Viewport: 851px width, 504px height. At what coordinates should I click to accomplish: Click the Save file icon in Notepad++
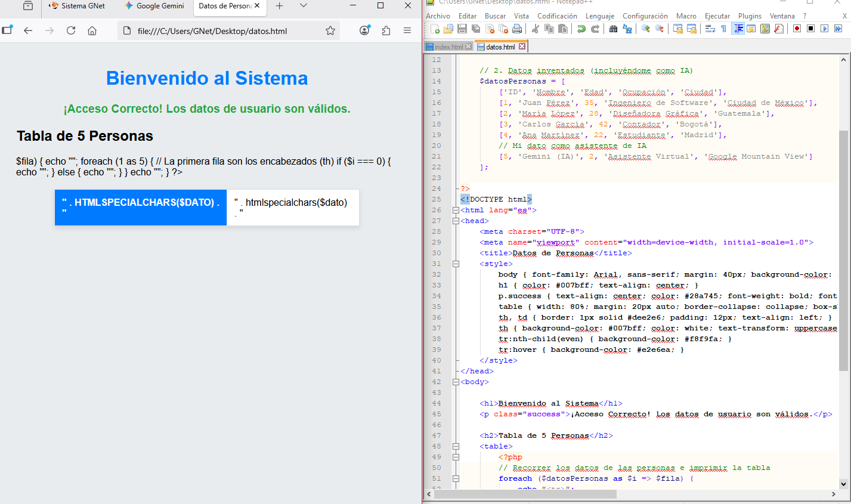(462, 29)
